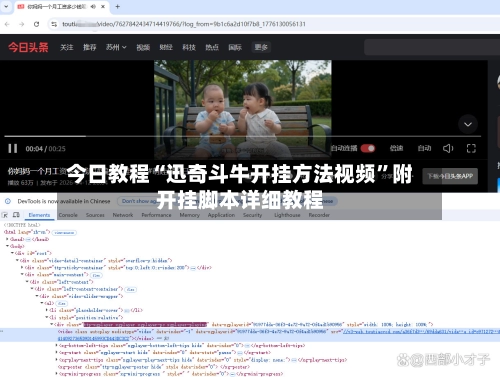Viewport: 500px width, 377px height.
Task: Open the 更多 menu in the navigation bar
Action: [x=261, y=47]
